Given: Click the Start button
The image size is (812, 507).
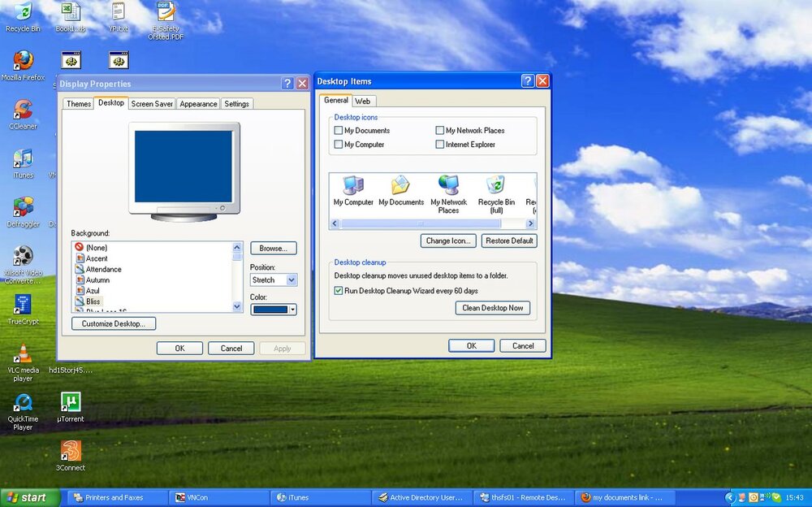Looking at the screenshot, I should click(29, 498).
